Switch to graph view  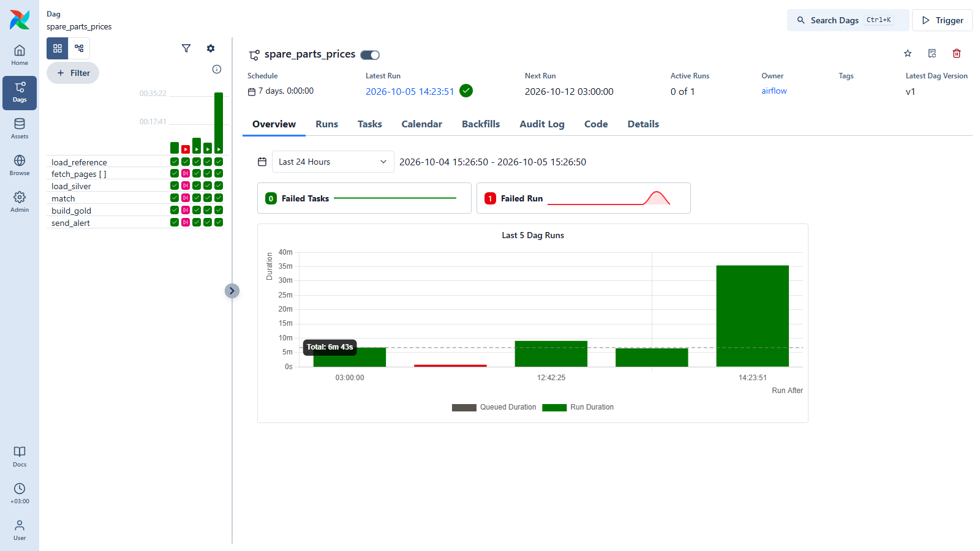(79, 48)
